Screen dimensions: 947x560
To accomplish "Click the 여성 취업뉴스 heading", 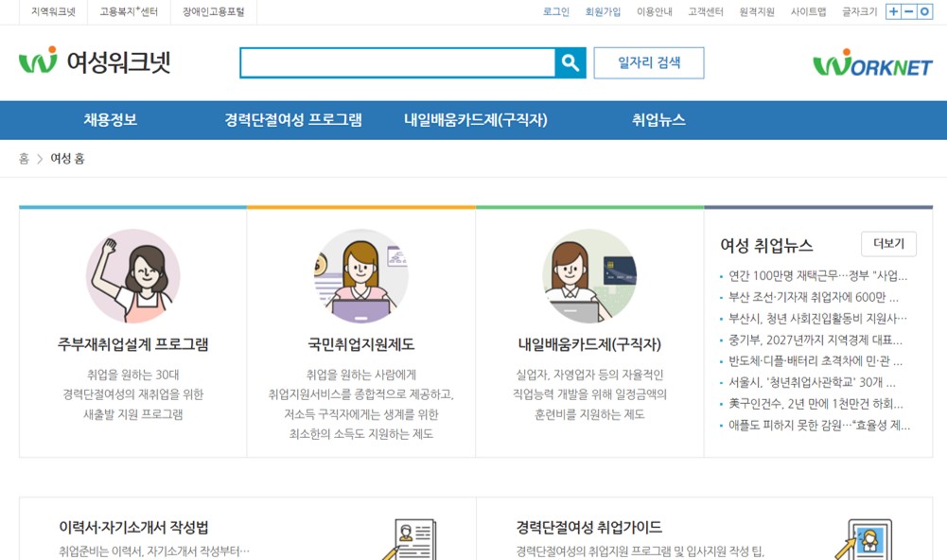I will (766, 245).
